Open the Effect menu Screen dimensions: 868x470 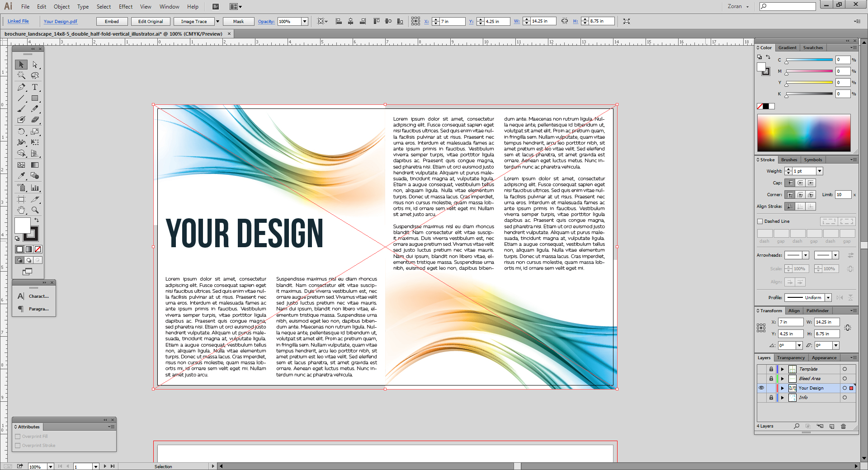click(x=125, y=6)
